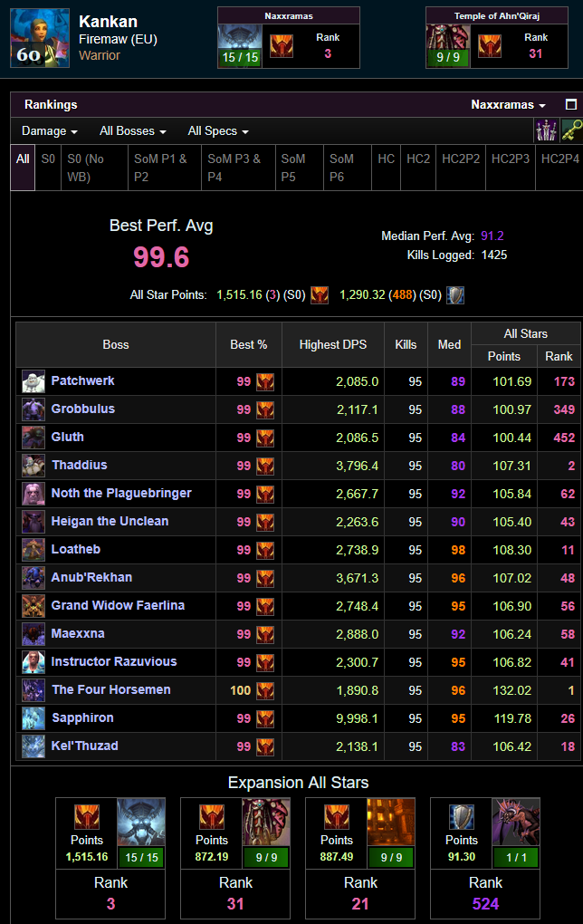Click the Kills column header
The height and width of the screenshot is (924, 583).
coord(406,345)
